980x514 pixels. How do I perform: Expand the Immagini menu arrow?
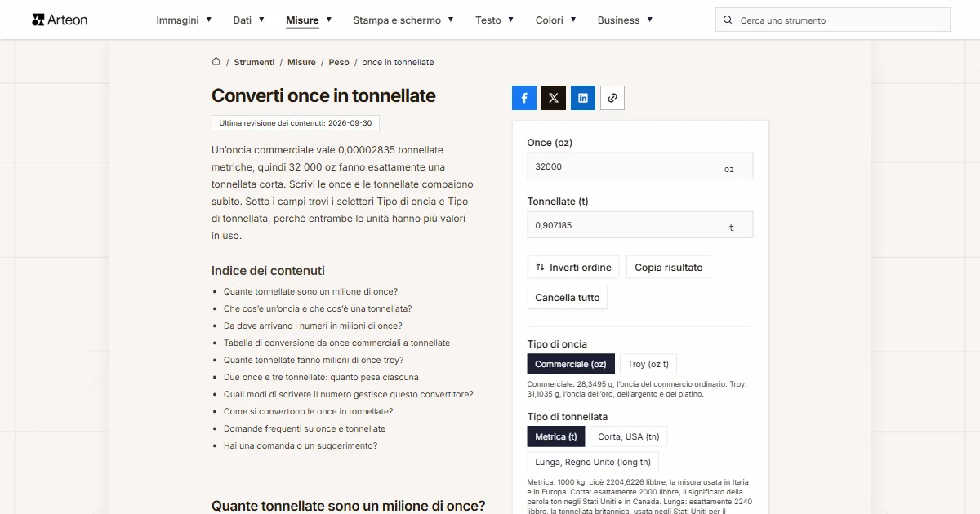click(x=209, y=20)
